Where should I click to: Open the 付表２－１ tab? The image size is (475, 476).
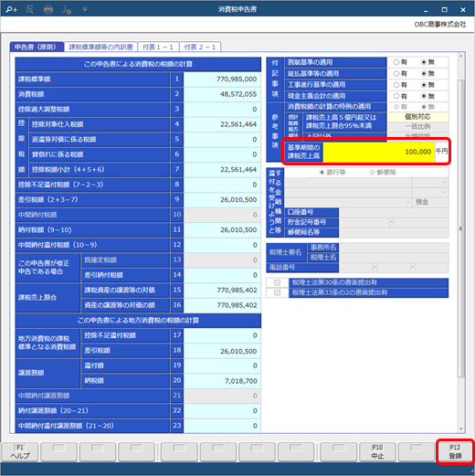(200, 47)
